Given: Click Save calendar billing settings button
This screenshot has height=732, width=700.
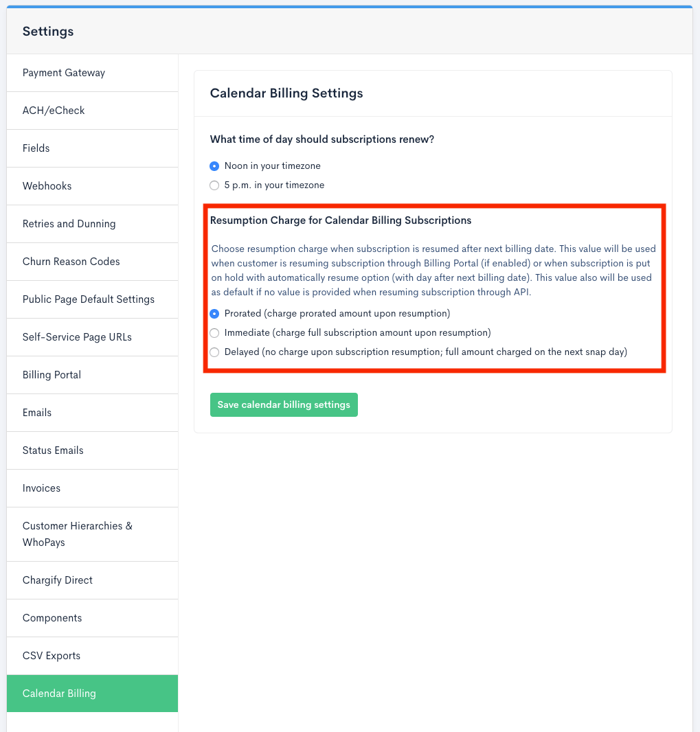Looking at the screenshot, I should point(284,405).
